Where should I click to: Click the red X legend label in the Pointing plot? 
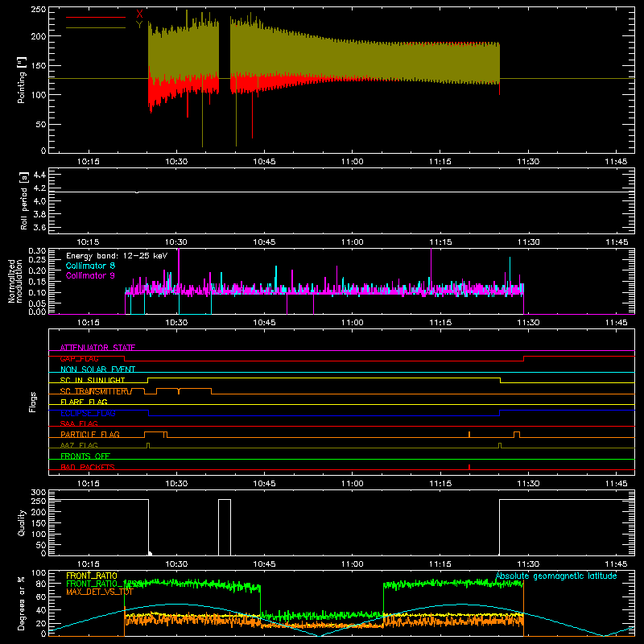point(139,14)
